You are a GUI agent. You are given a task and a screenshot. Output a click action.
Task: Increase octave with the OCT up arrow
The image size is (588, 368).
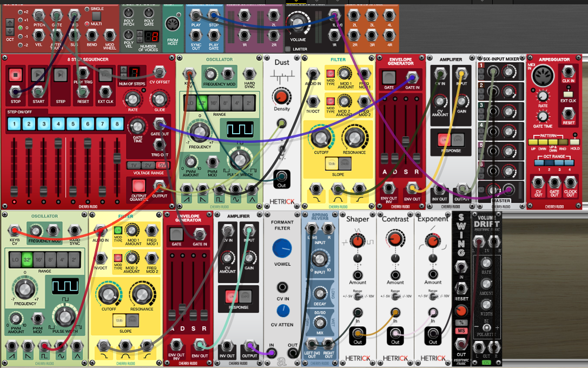pos(10,23)
